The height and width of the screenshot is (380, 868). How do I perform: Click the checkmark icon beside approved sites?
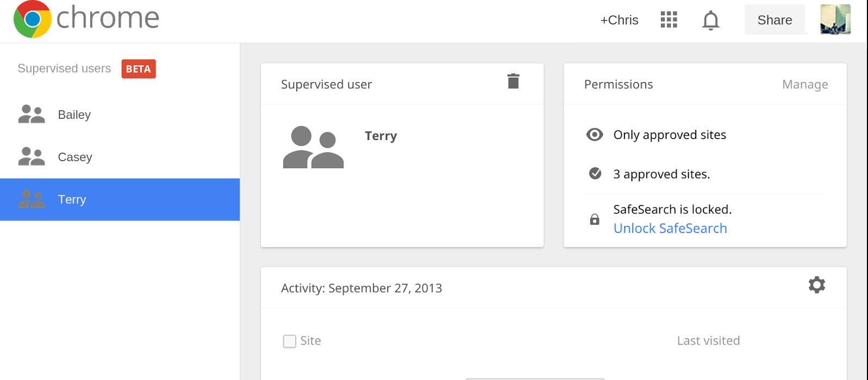coord(595,174)
